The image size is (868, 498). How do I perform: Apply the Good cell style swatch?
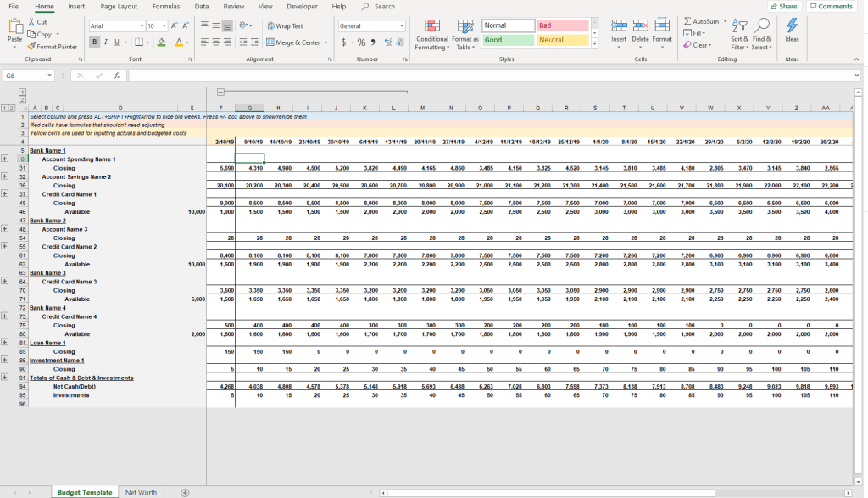(508, 40)
